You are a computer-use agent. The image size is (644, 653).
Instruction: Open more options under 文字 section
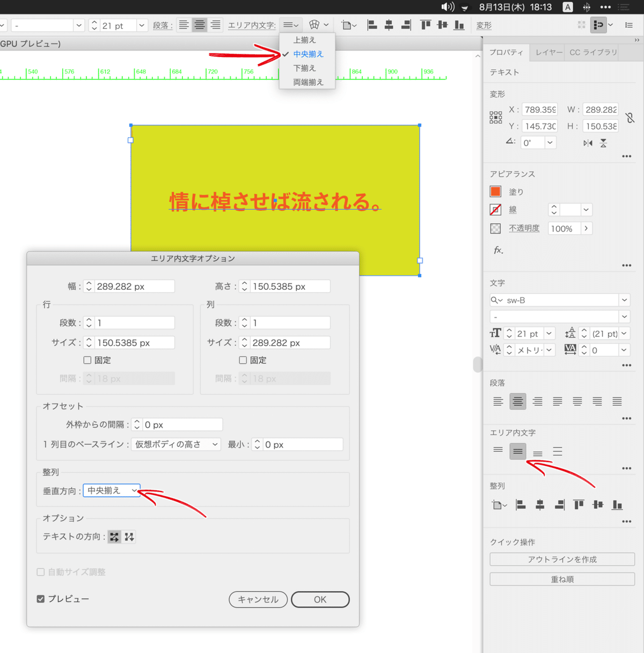point(626,365)
